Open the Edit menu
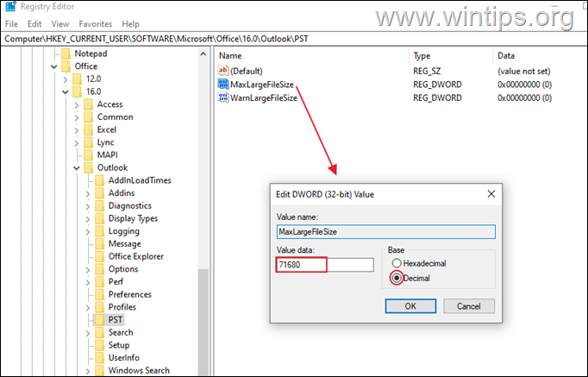This screenshot has height=377, width=588. pyautogui.click(x=34, y=24)
